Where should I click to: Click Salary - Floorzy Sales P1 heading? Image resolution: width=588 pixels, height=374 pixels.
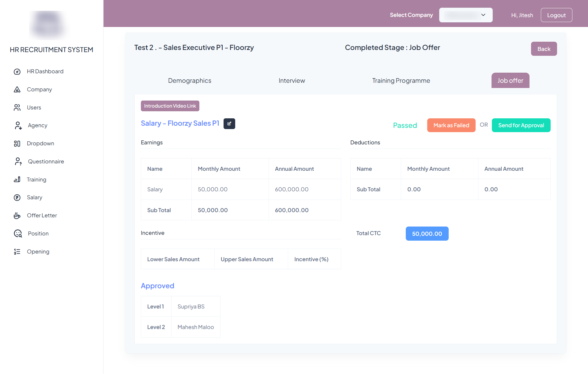pos(180,123)
